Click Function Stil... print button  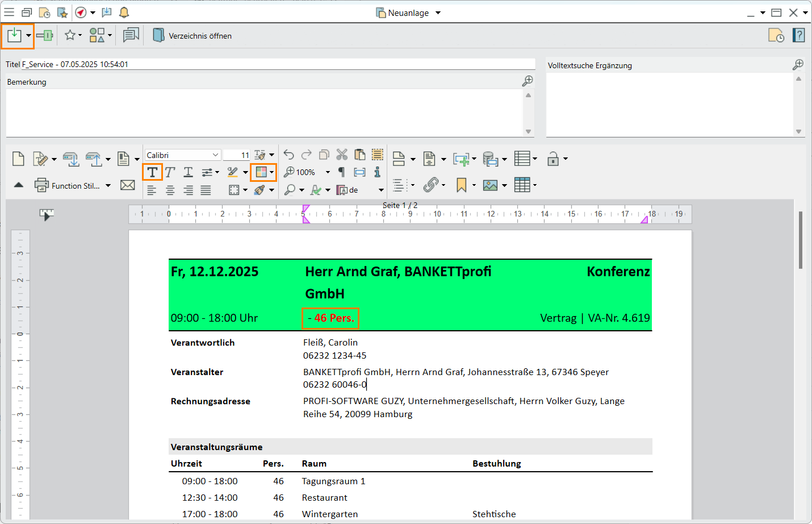[67, 186]
